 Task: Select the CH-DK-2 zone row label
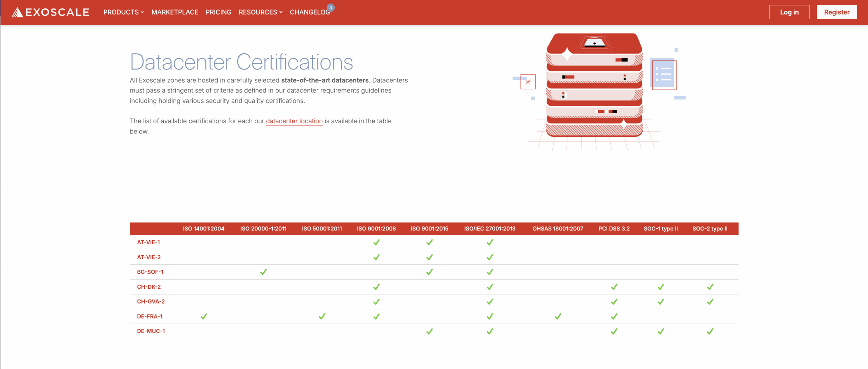point(149,287)
